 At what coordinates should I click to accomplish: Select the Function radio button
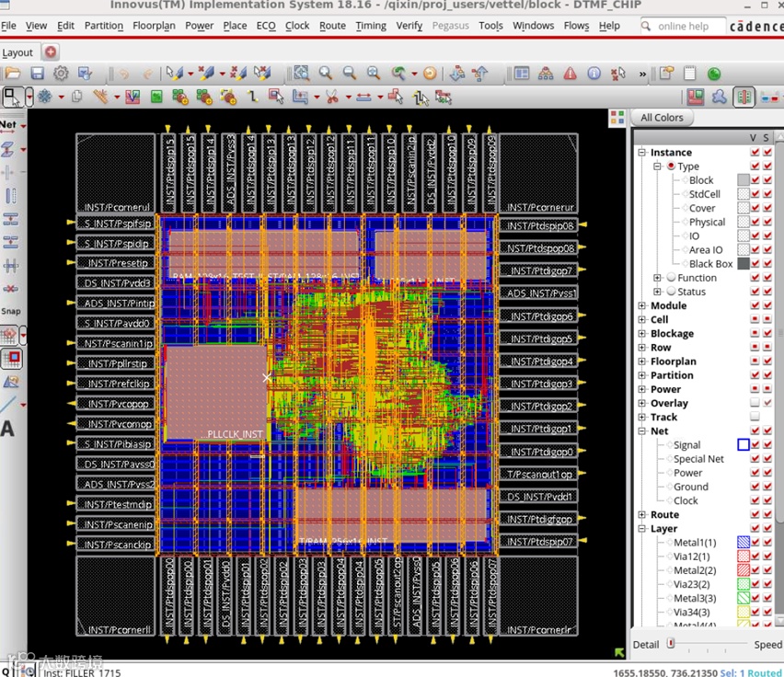tap(671, 278)
